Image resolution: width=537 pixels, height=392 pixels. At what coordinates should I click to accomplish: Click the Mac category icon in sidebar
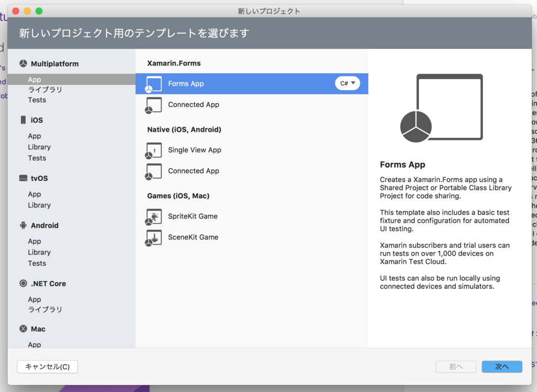tap(23, 329)
